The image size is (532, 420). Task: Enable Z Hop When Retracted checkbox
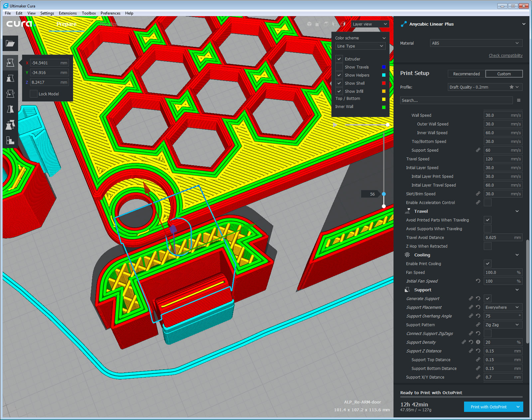487,246
